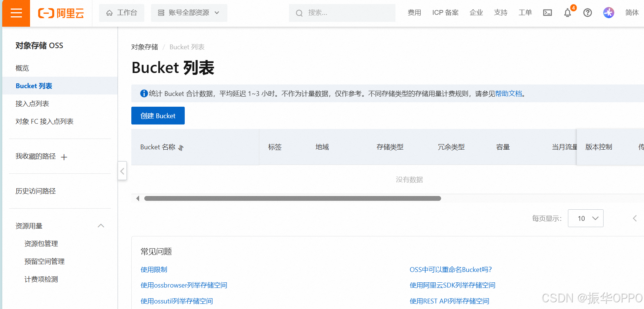Click the 存储类型 column header

[x=390, y=147]
